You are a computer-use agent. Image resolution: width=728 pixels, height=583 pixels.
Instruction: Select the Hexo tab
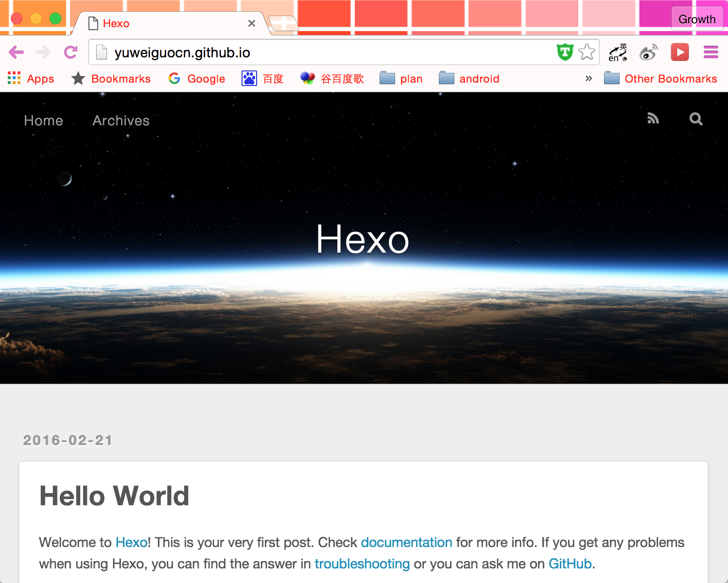coord(170,23)
